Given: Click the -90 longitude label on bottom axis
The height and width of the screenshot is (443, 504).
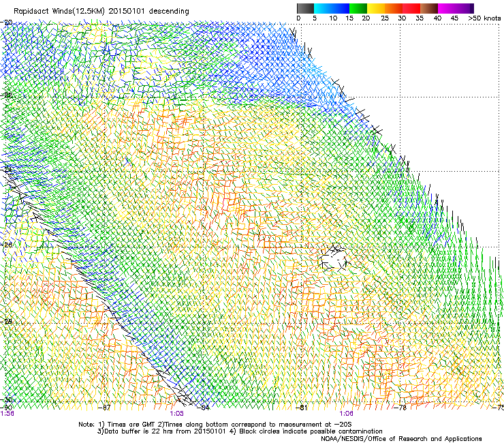Looking at the screenshot, I should tap(6, 408).
